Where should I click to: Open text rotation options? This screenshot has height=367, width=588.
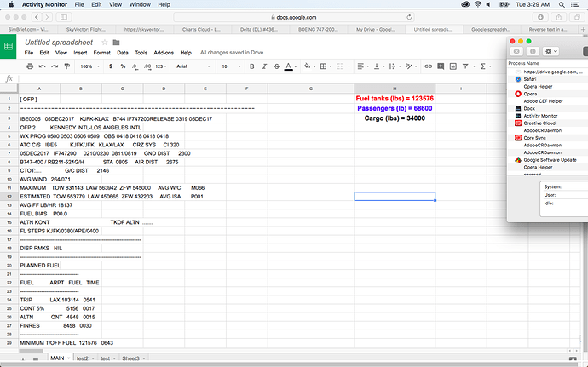[x=409, y=66]
